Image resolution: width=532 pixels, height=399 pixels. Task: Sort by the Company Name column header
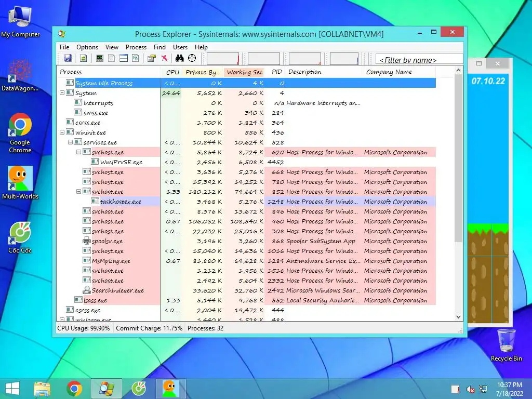[x=400, y=72]
